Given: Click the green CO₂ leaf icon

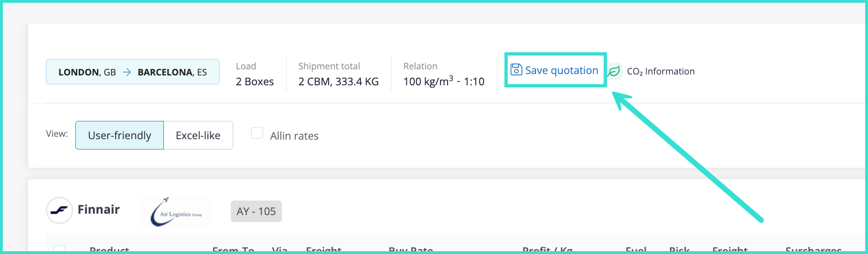Looking at the screenshot, I should [614, 71].
